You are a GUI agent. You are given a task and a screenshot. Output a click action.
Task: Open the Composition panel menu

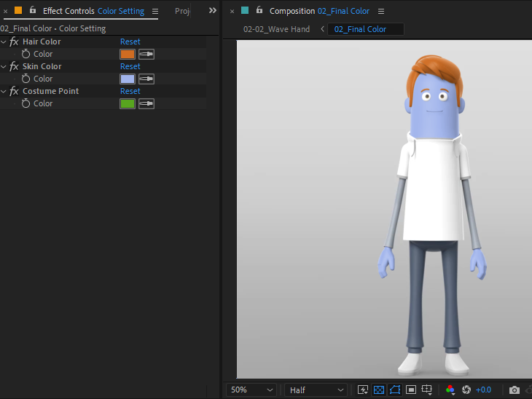click(x=381, y=11)
